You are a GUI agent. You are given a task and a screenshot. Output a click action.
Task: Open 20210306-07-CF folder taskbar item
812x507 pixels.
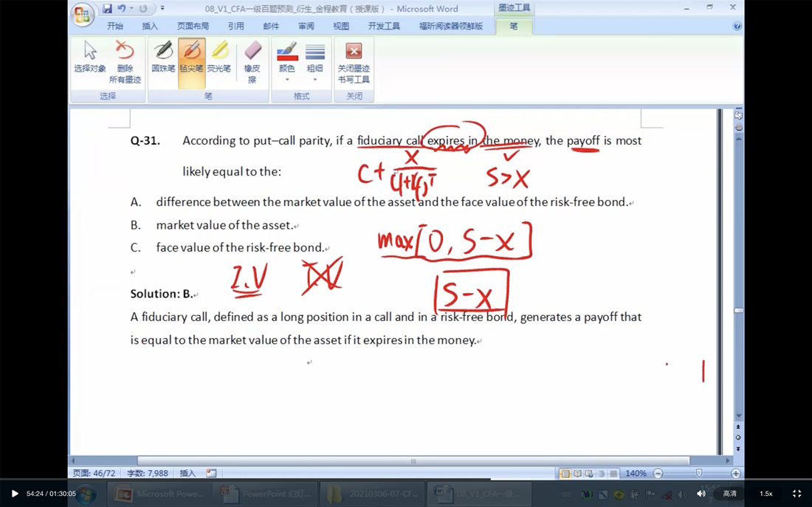371,494
